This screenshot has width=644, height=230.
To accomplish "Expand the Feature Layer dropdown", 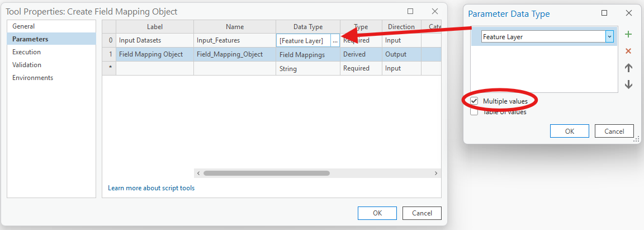I will 609,36.
